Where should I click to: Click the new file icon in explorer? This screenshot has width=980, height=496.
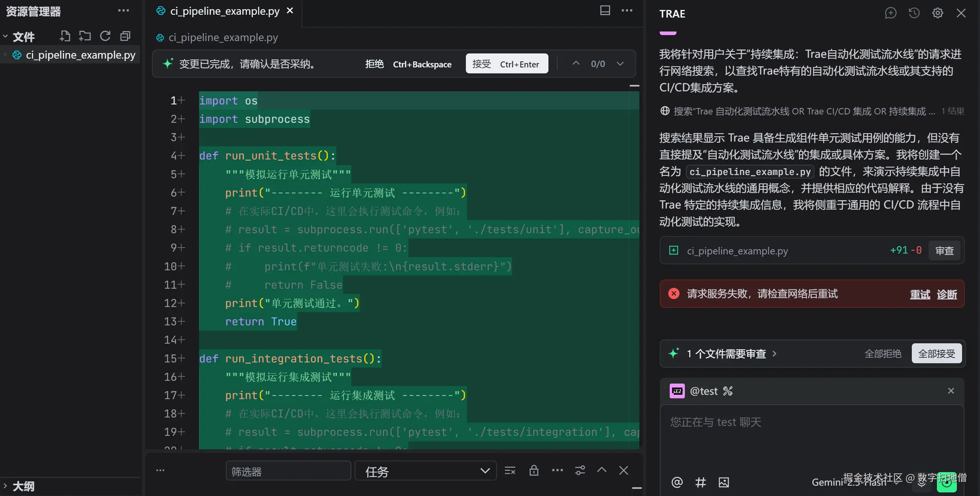click(x=65, y=36)
